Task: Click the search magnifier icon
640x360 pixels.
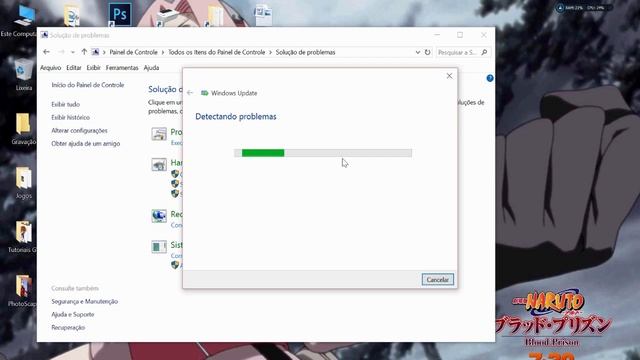Action: click(484, 52)
